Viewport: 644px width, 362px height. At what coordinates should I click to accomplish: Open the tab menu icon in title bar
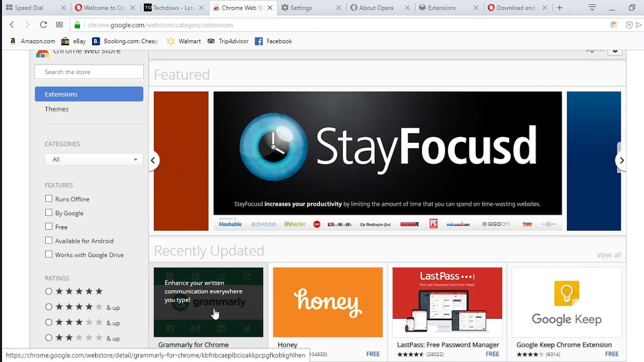[x=592, y=8]
